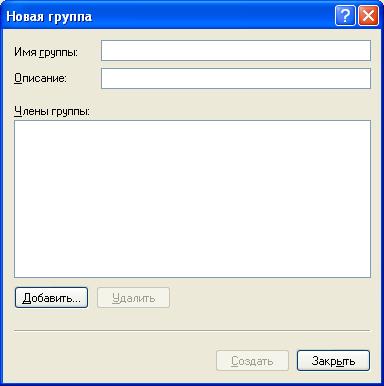
Task: Click the empty area beside the Удалить button
Action: (270, 297)
